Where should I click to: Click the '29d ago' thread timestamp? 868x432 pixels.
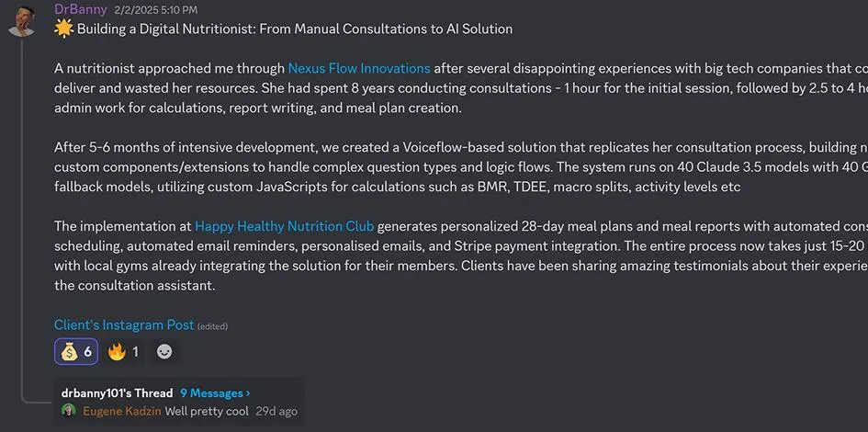276,411
